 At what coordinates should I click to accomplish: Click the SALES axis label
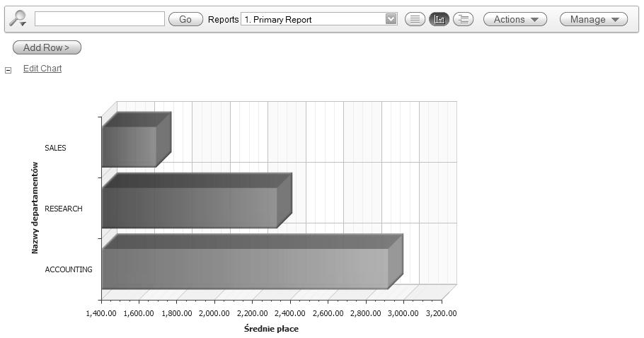click(55, 148)
